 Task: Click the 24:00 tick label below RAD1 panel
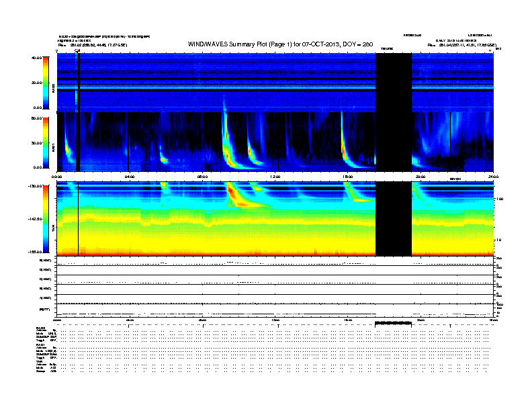pos(493,177)
